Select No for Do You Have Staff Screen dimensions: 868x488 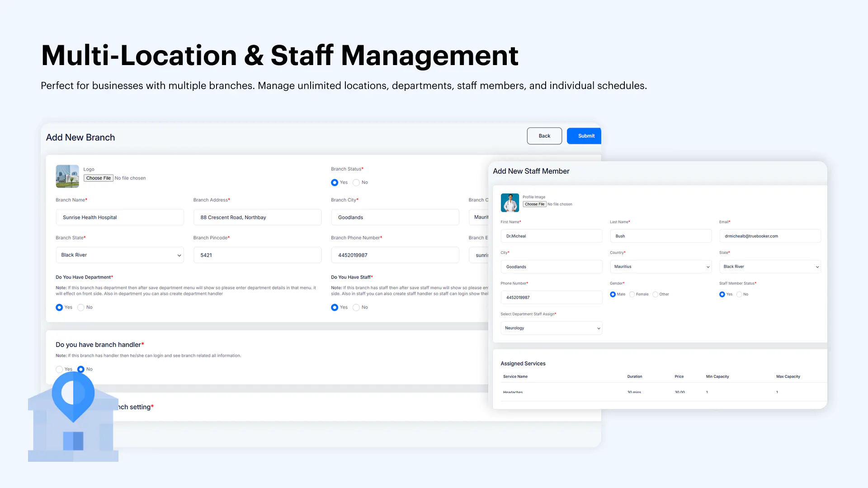pos(356,307)
